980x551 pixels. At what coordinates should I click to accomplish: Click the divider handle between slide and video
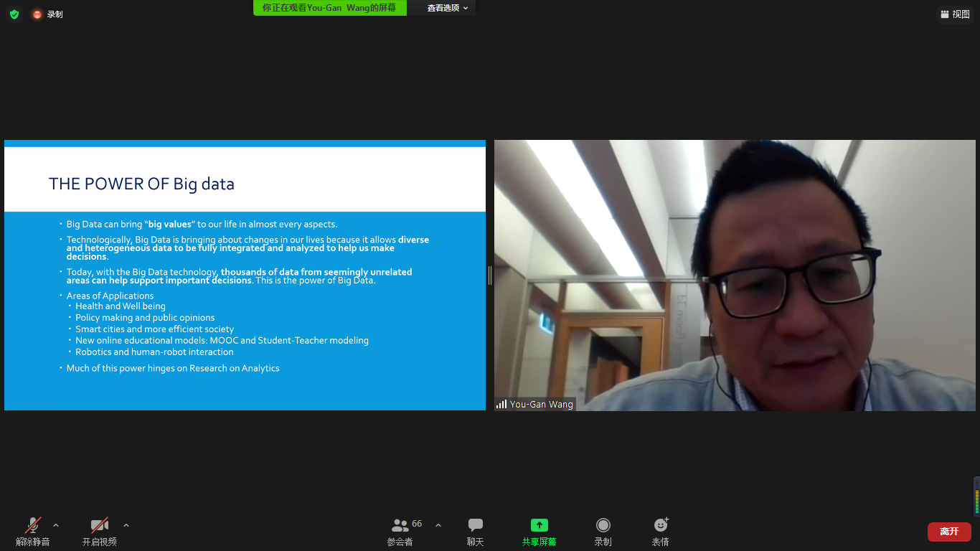(490, 275)
